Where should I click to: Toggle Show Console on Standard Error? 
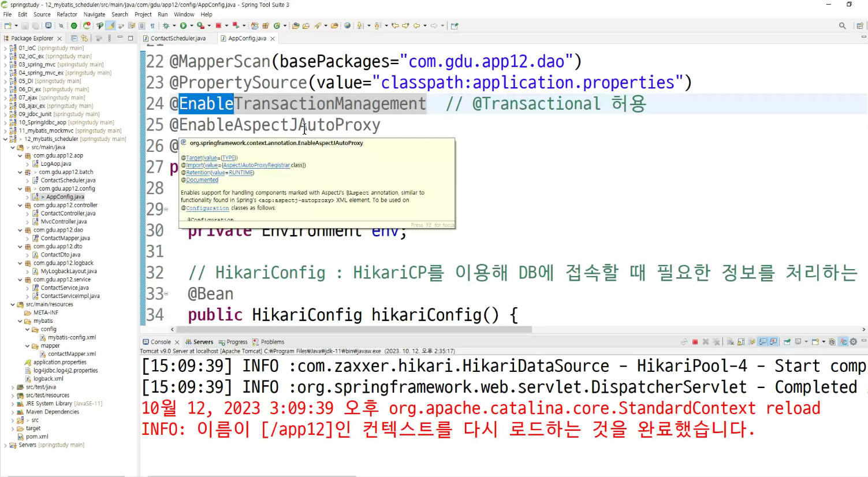[773, 342]
